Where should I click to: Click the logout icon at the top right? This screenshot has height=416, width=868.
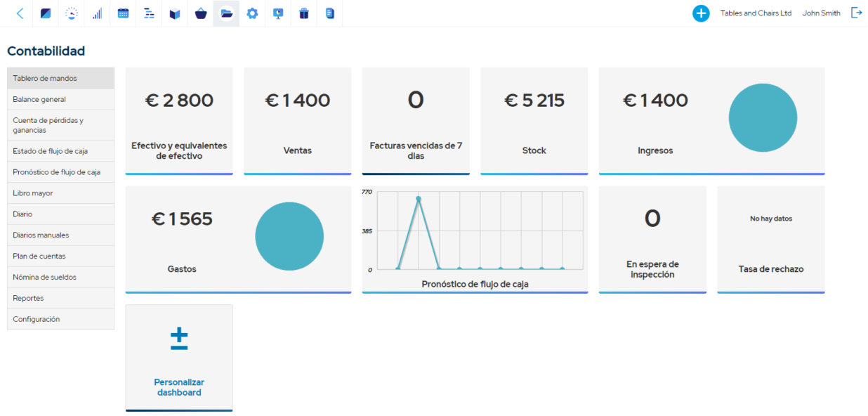coord(856,13)
